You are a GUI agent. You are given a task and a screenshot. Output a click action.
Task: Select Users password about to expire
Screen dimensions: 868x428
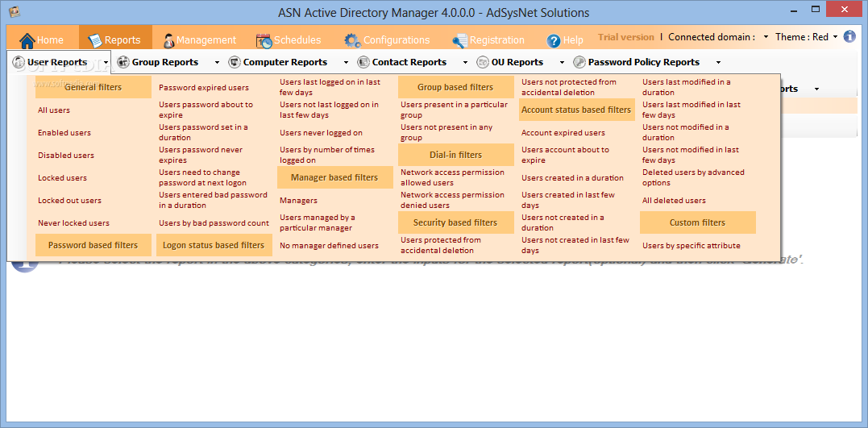tap(206, 110)
